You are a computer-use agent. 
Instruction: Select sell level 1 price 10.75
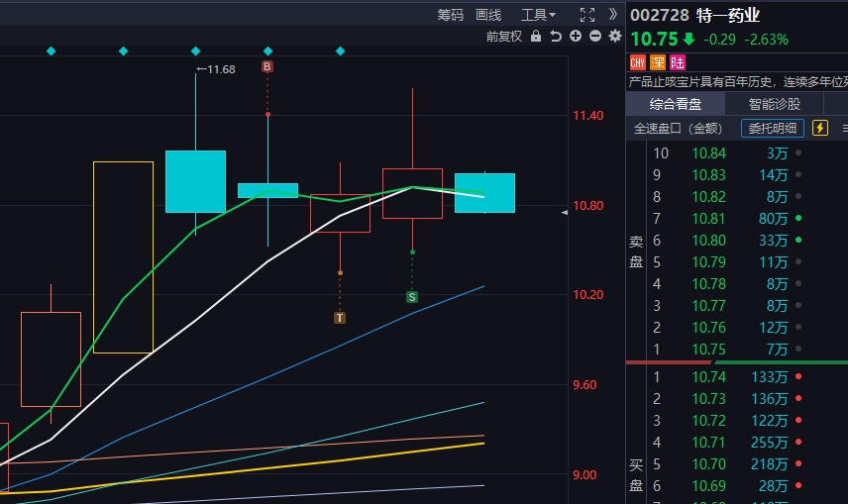[709, 350]
